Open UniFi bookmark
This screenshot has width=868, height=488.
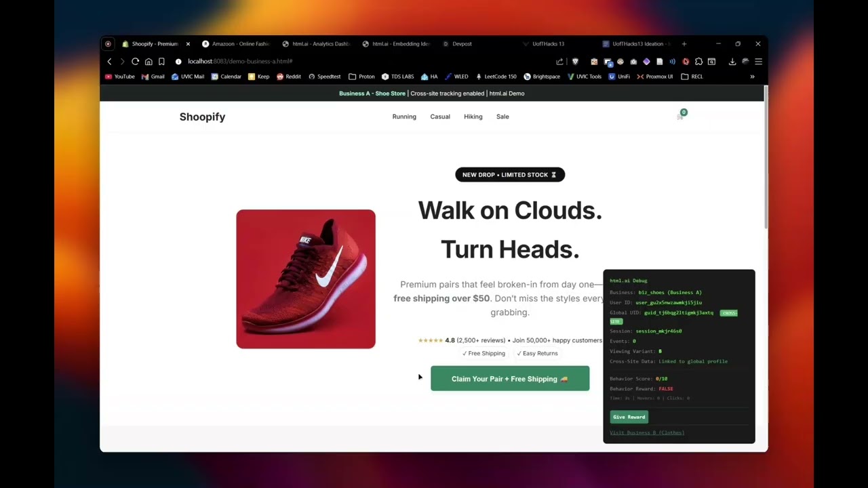619,77
